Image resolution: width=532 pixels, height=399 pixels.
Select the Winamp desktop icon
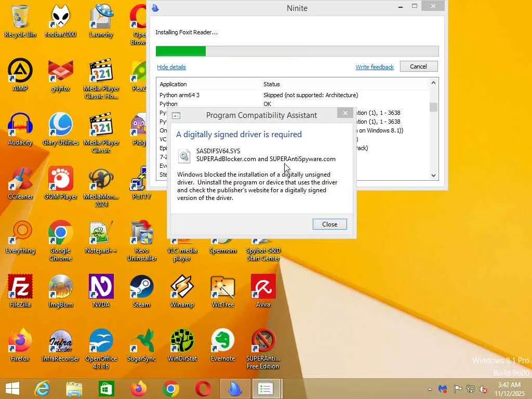(x=182, y=291)
